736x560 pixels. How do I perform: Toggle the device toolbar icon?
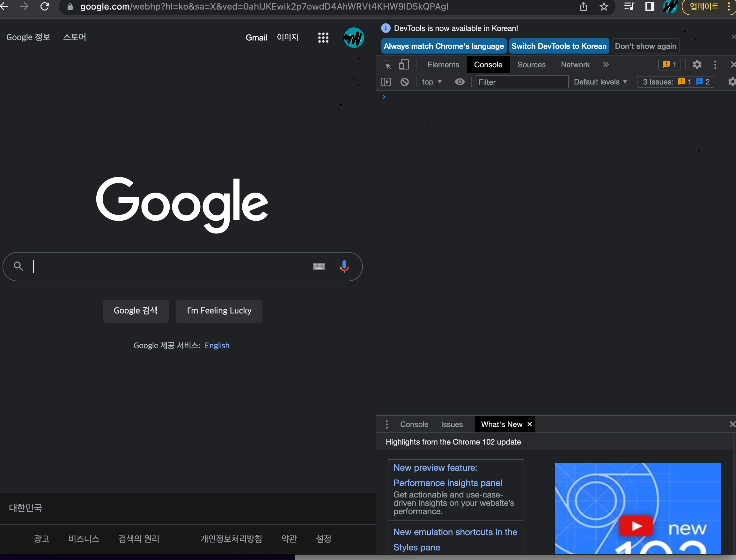coord(404,65)
